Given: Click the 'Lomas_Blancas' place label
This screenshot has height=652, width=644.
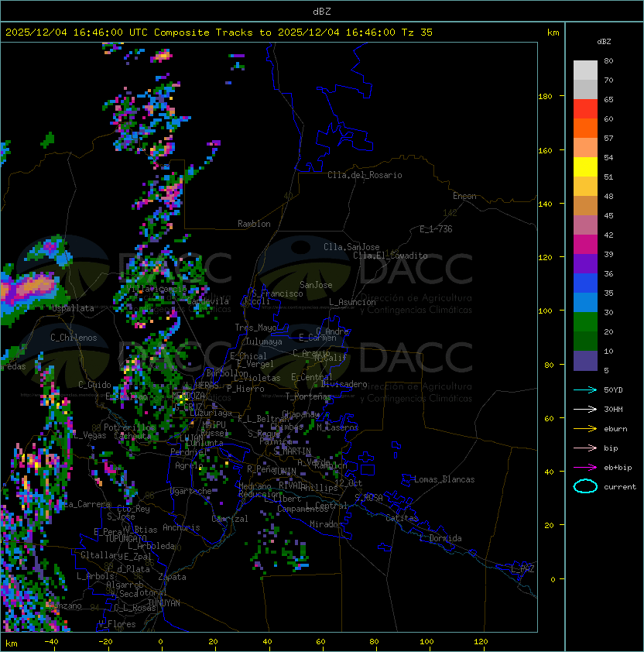Looking at the screenshot, I should coord(444,479).
